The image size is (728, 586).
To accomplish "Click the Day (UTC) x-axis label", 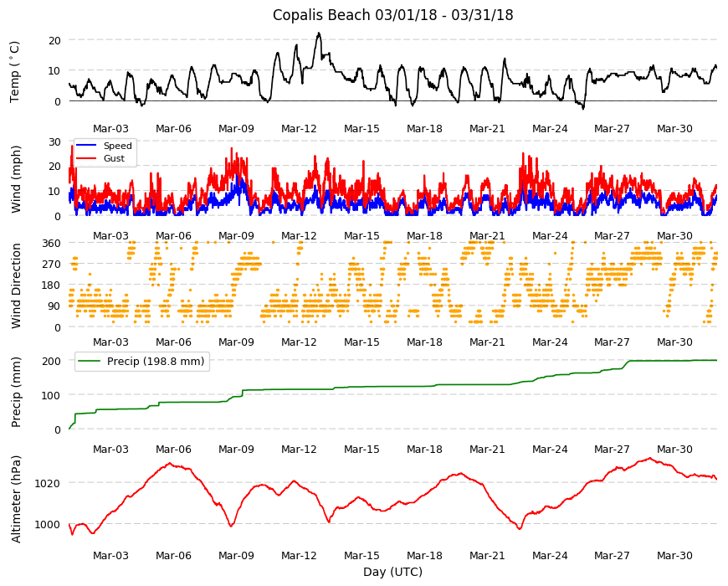I will tap(392, 572).
